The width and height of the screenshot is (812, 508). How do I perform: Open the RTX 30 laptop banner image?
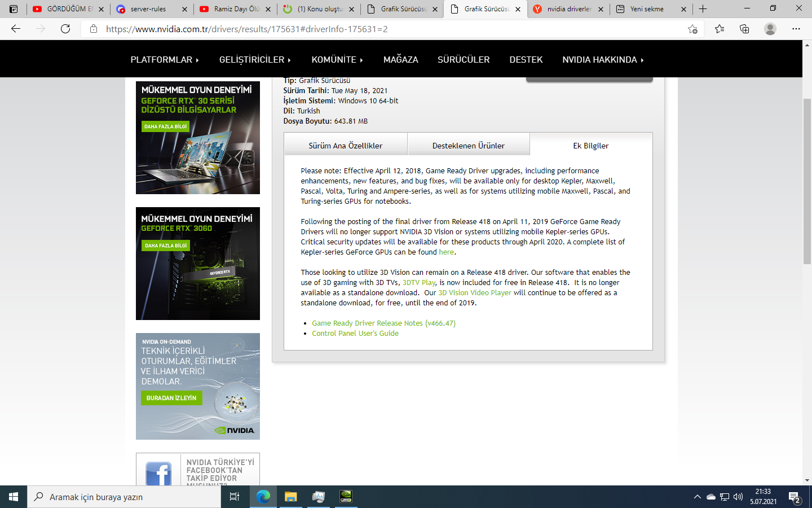pos(198,138)
